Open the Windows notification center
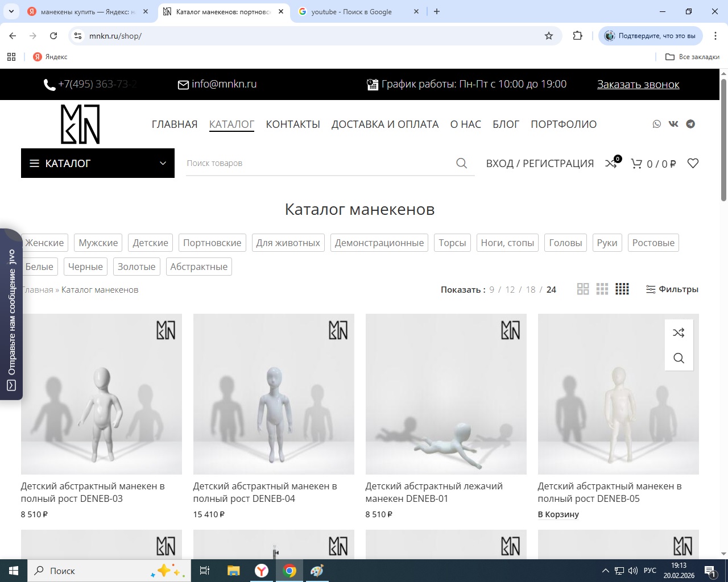Screen dimensions: 728x582 click(x=710, y=571)
